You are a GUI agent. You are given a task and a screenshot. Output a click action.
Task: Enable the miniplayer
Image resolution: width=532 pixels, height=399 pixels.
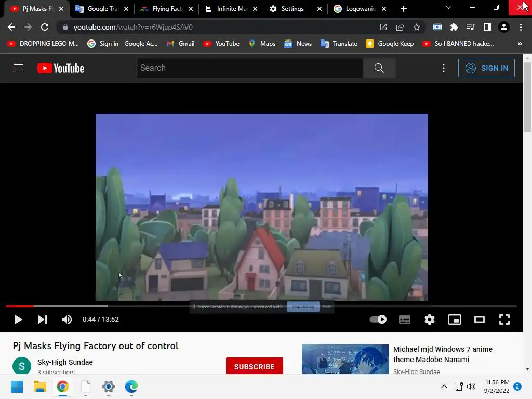454,320
